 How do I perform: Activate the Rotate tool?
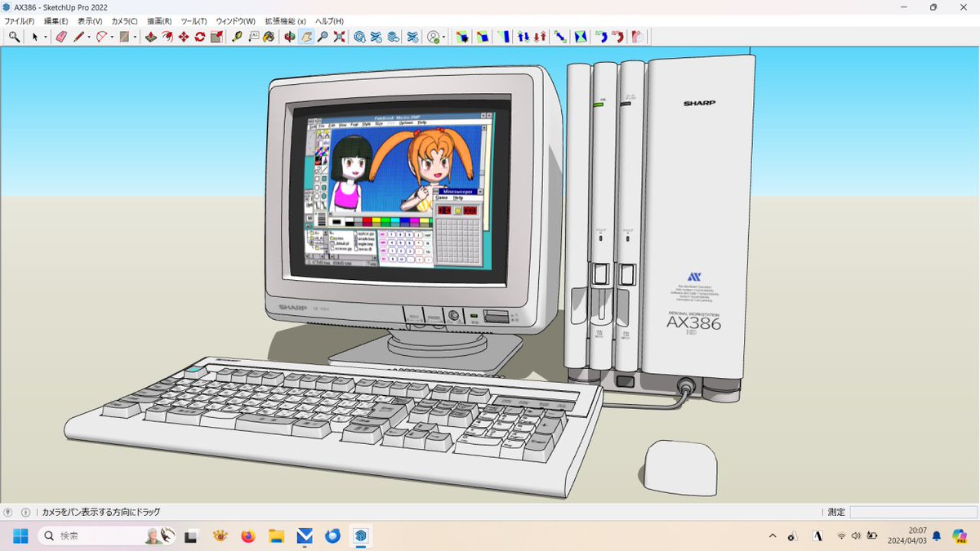point(199,37)
